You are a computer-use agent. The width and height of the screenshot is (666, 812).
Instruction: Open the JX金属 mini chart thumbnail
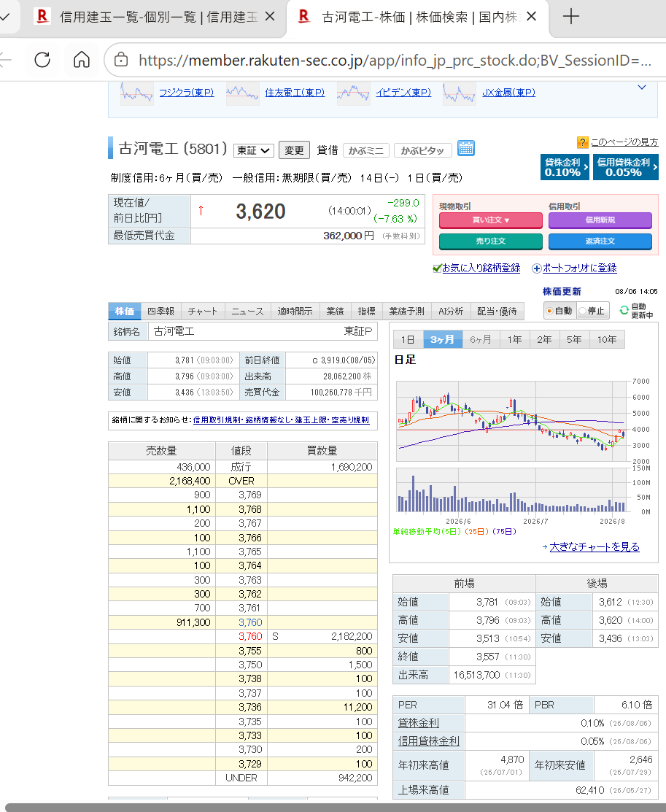pos(460,93)
